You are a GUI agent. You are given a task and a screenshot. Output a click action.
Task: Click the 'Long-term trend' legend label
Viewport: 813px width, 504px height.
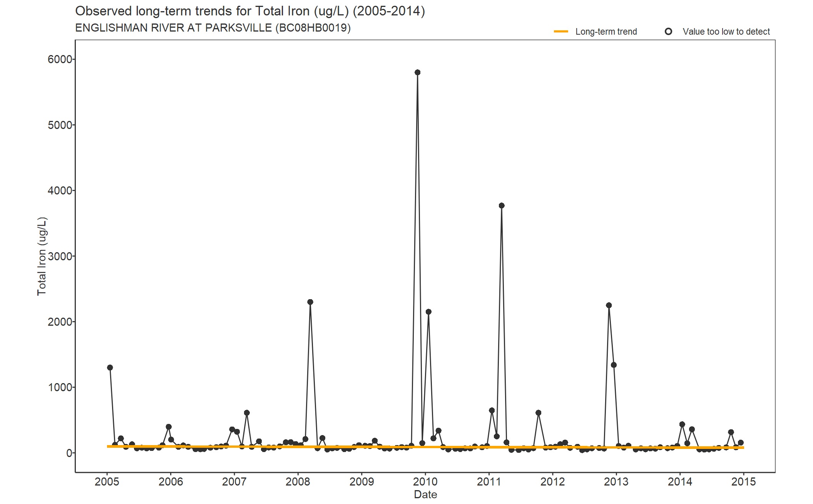tap(606, 32)
